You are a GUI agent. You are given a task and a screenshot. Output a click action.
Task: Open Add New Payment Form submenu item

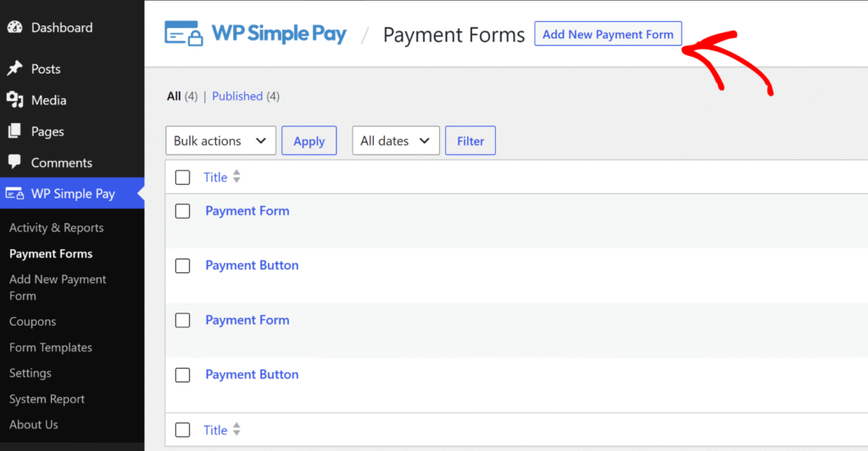coord(58,287)
